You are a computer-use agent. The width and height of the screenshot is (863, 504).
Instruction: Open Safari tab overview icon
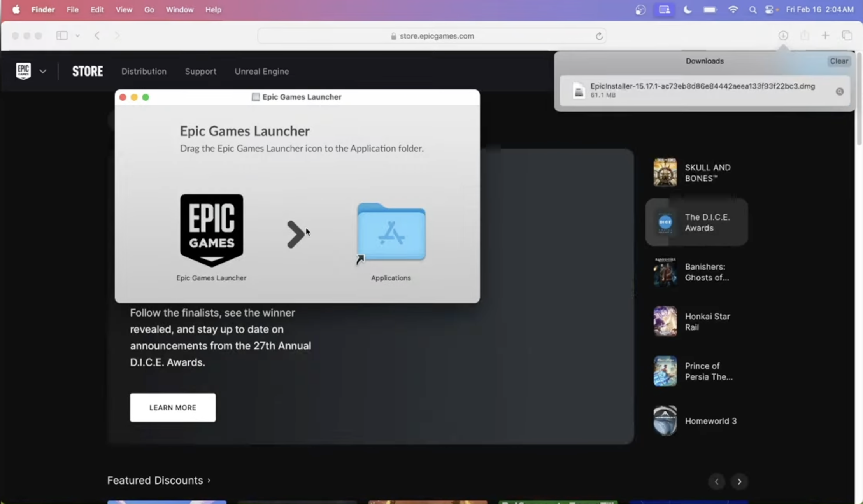[847, 36]
